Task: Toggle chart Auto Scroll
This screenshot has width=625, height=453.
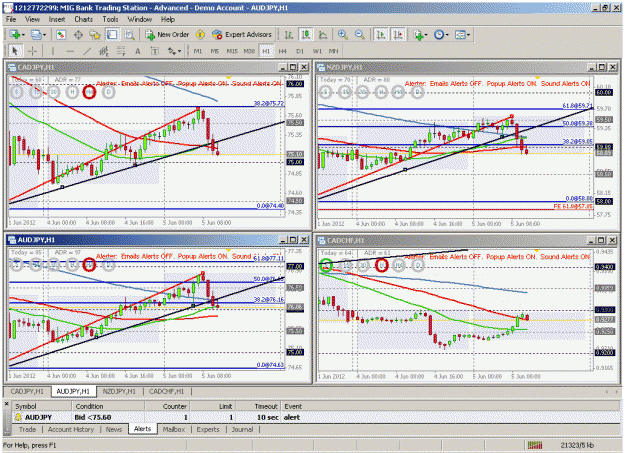Action: pyautogui.click(x=381, y=35)
